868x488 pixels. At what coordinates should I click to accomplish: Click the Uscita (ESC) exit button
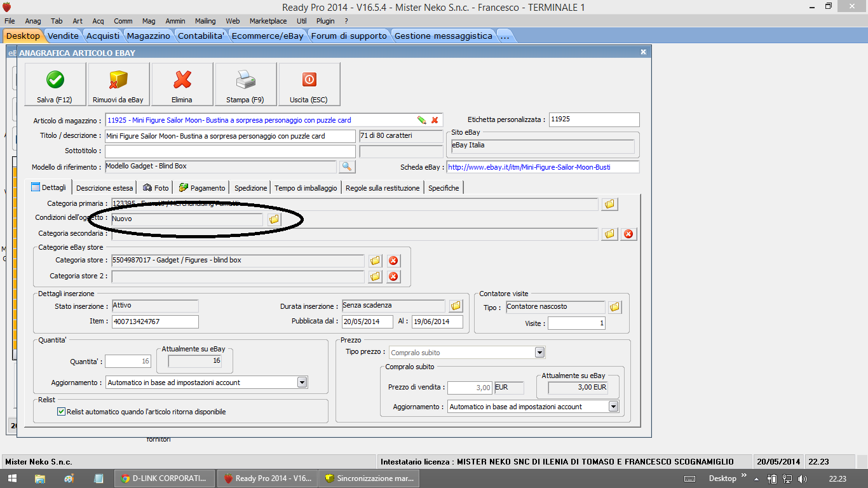(x=309, y=84)
